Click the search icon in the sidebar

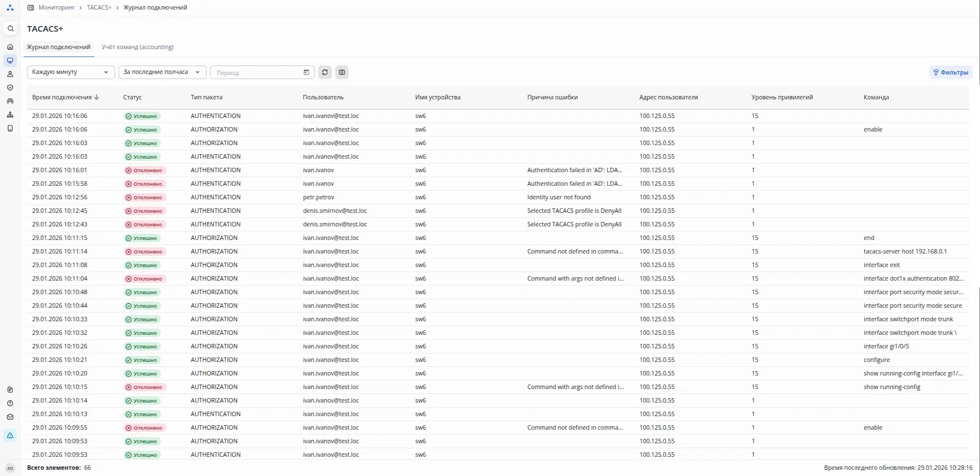pyautogui.click(x=10, y=29)
